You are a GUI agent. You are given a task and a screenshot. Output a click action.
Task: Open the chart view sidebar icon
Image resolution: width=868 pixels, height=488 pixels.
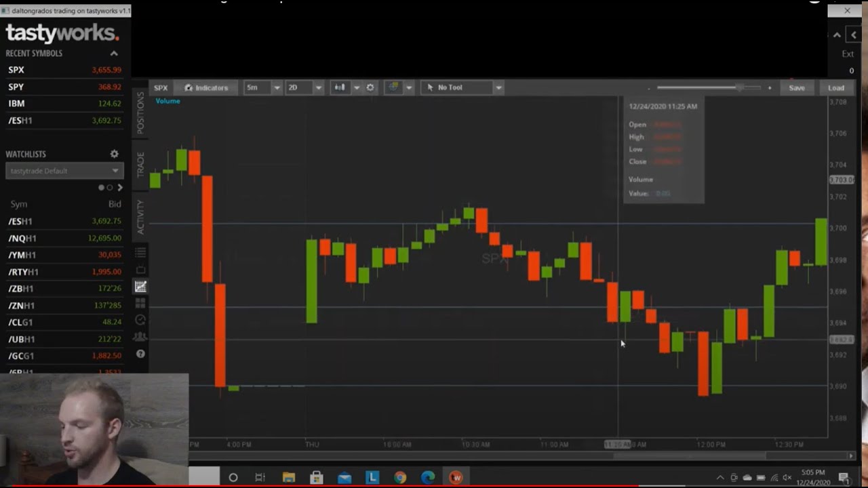coord(140,287)
